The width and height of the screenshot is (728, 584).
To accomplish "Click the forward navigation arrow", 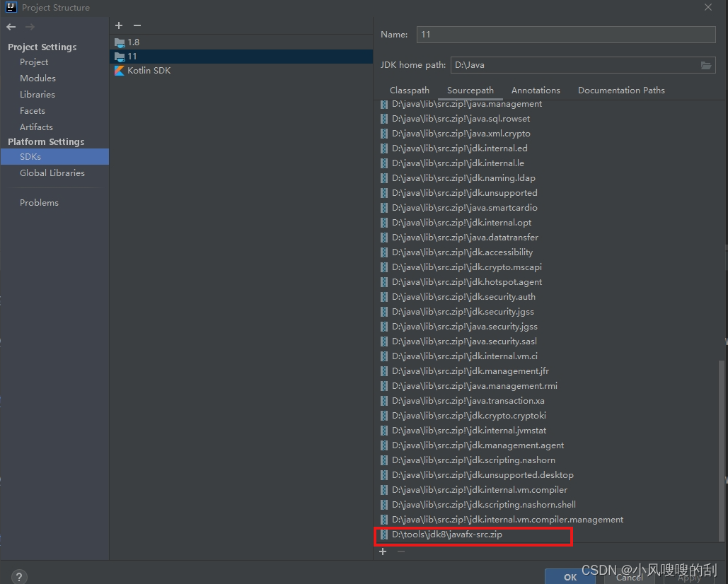I will pyautogui.click(x=30, y=27).
